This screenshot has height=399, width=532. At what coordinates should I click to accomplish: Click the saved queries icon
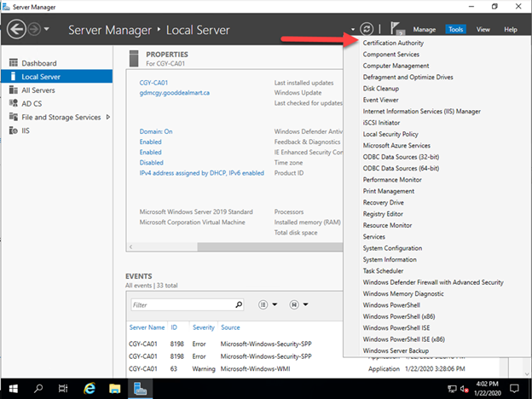294,304
